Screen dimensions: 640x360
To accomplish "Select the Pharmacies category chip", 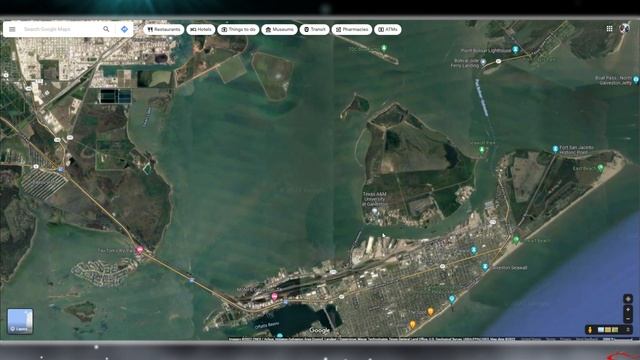I will [x=352, y=29].
